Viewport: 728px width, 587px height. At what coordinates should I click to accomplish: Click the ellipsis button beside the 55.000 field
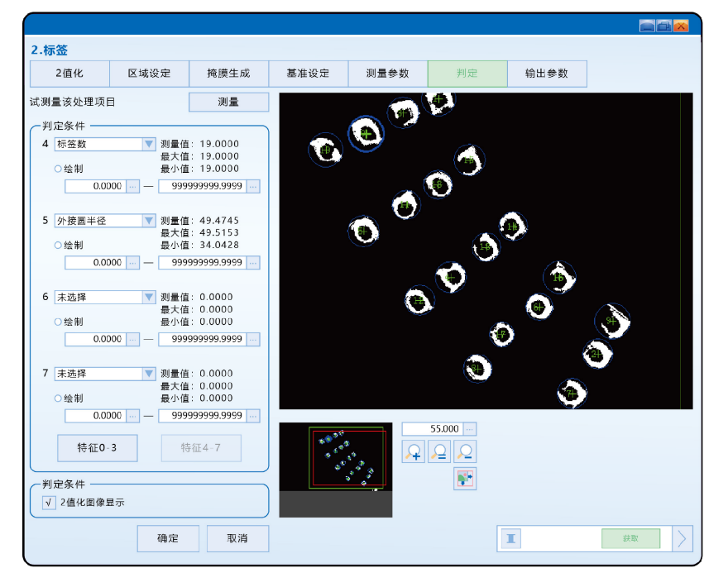click(x=470, y=429)
